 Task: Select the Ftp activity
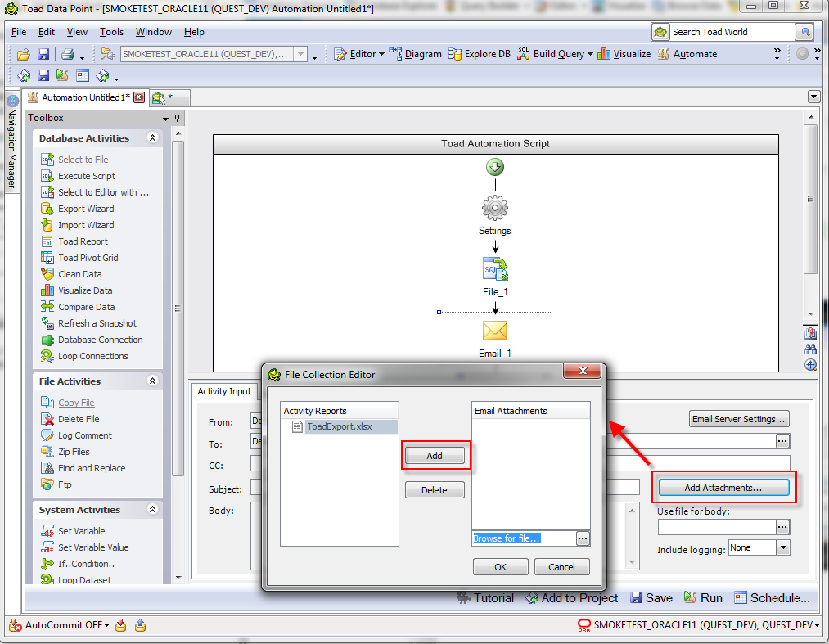click(65, 485)
